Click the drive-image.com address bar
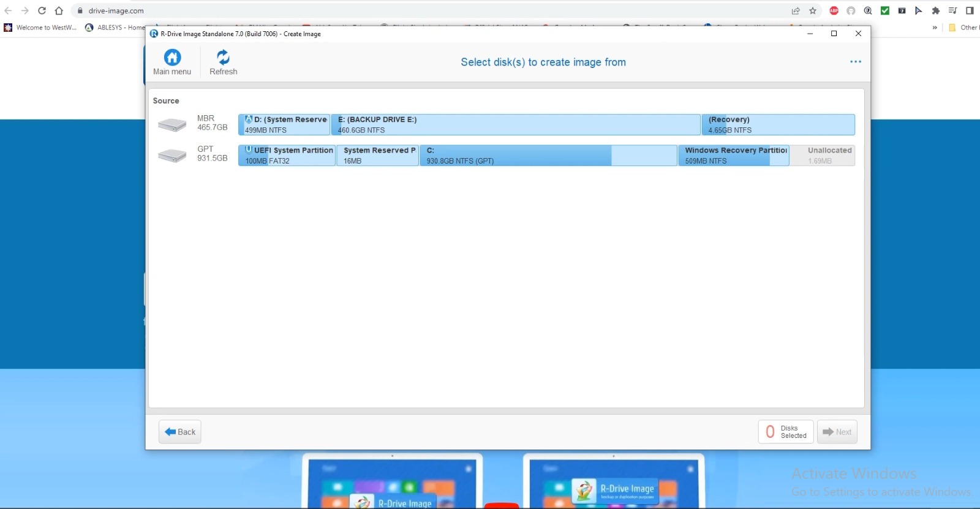 pos(429,10)
